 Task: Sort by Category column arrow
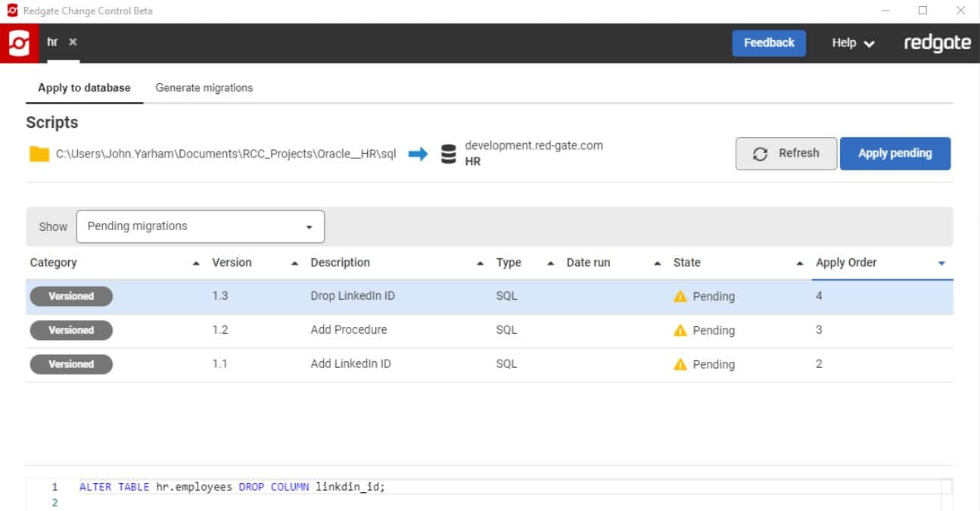[196, 263]
